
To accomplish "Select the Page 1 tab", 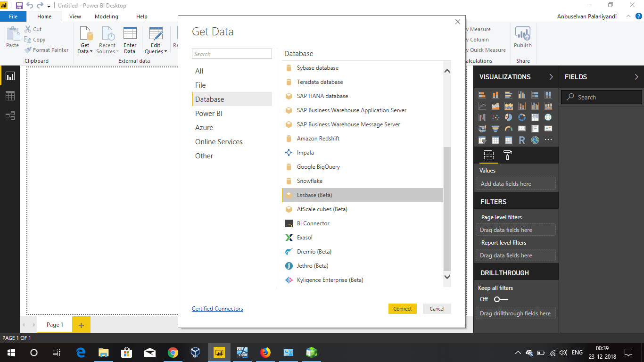I will (x=55, y=325).
